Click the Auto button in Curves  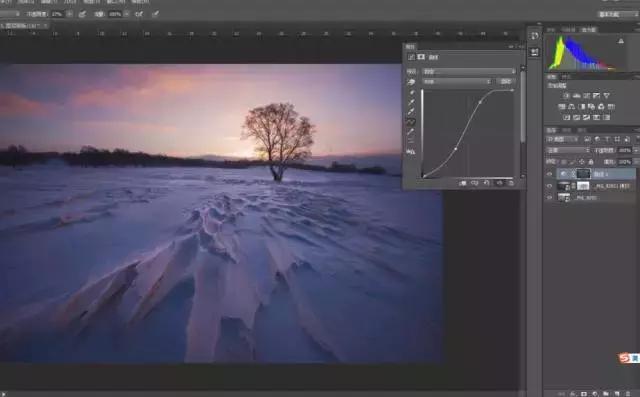[506, 82]
